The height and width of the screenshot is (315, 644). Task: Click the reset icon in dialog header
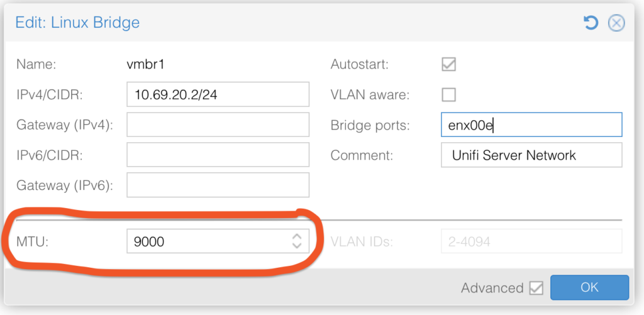(591, 23)
